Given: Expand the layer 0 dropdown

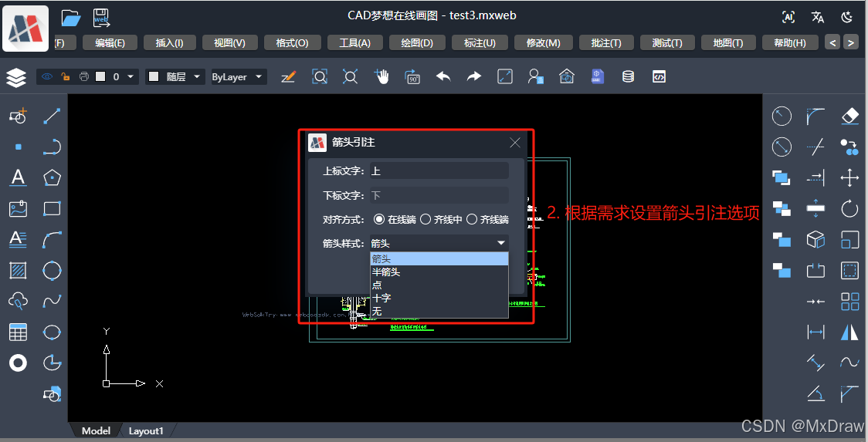Looking at the screenshot, I should pyautogui.click(x=131, y=76).
